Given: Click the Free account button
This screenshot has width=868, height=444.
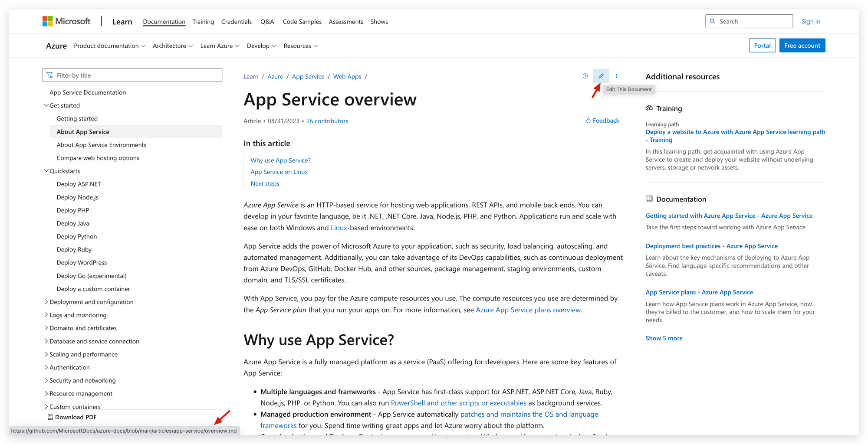Looking at the screenshot, I should (x=802, y=46).
